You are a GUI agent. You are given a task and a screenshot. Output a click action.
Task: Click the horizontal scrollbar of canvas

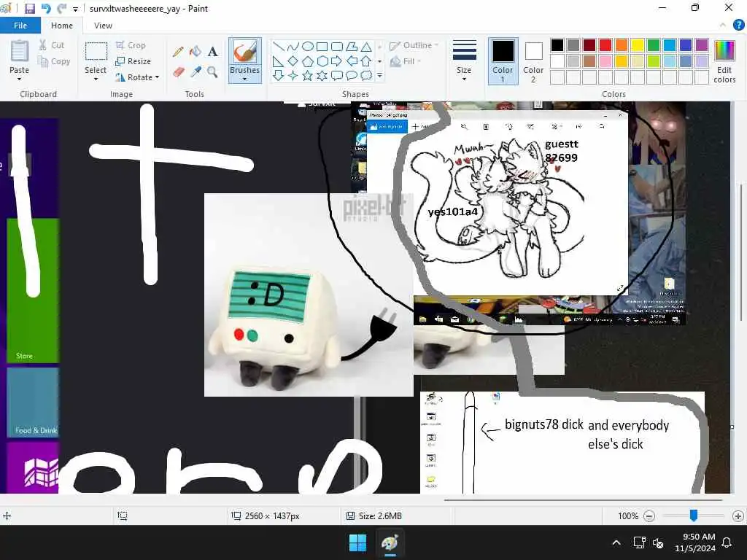click(583, 500)
